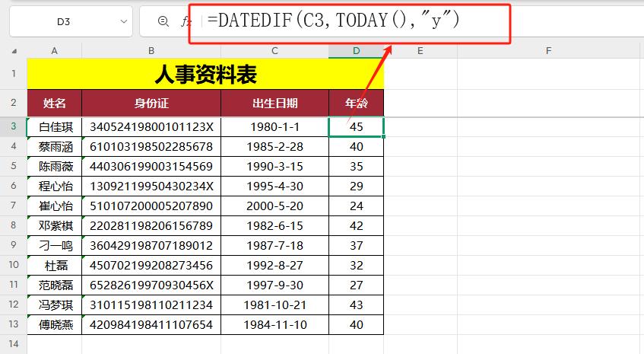Image resolution: width=644 pixels, height=354 pixels.
Task: Click ID cell 420984198411107654
Action: 151,325
